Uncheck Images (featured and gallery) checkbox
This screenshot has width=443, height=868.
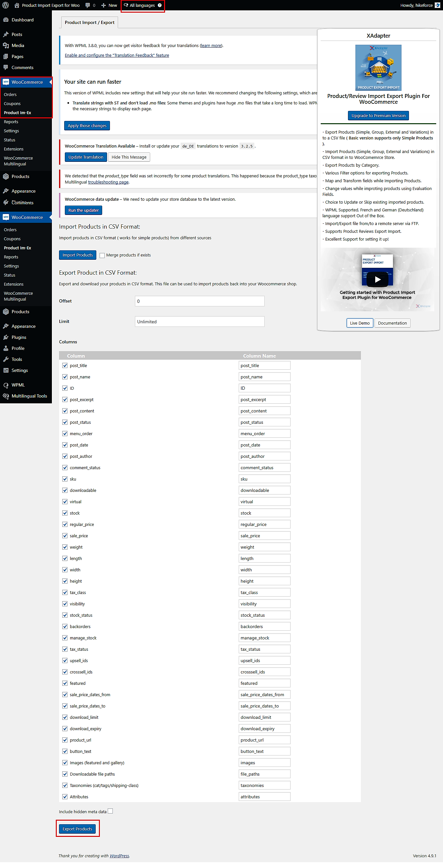65,763
